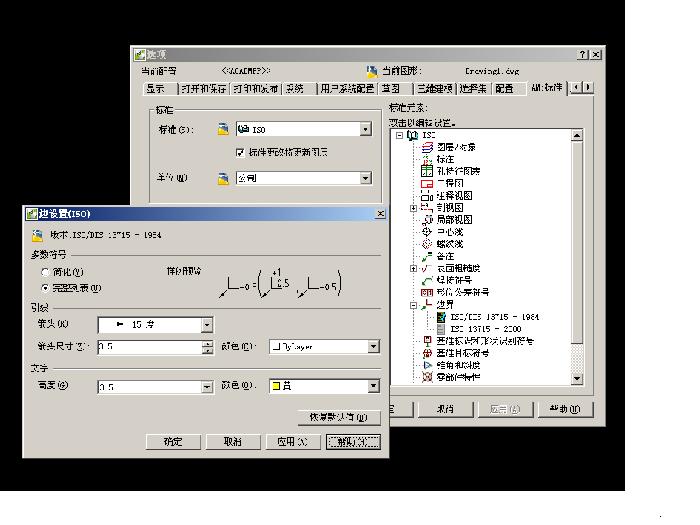The height and width of the screenshot is (525, 700).
Task: Click the ISO book icon at tree root
Action: pos(412,135)
